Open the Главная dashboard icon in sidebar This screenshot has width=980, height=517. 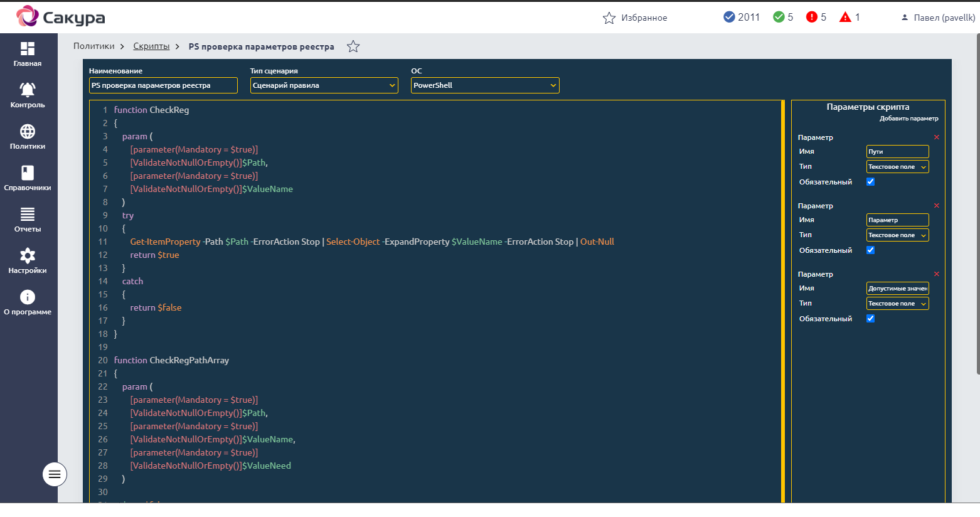28,49
